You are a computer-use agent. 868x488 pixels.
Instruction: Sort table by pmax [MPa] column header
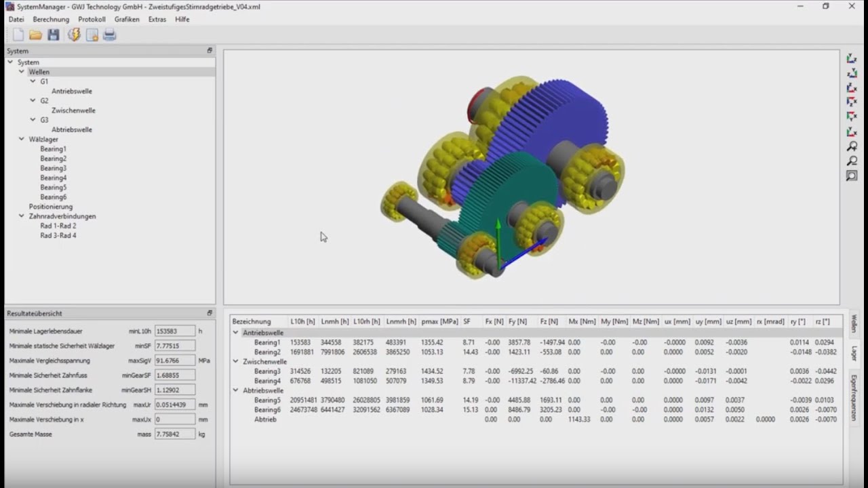pos(440,321)
